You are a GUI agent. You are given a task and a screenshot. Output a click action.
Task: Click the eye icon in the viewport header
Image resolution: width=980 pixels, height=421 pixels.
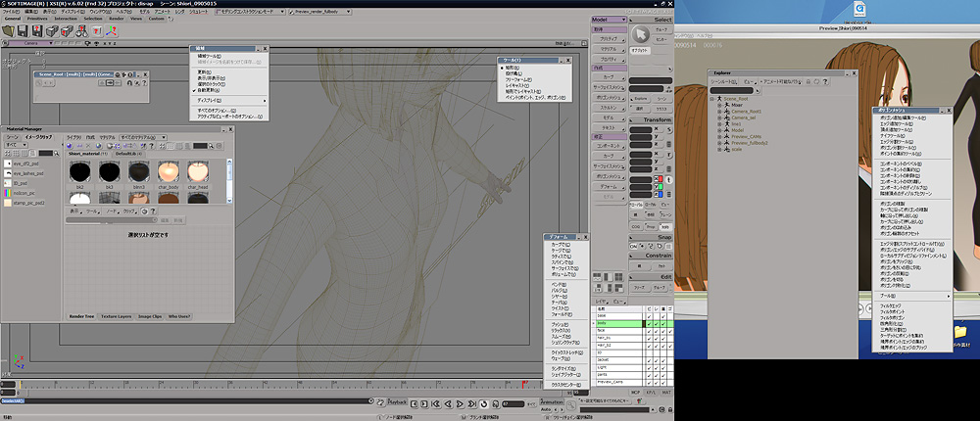click(96, 43)
